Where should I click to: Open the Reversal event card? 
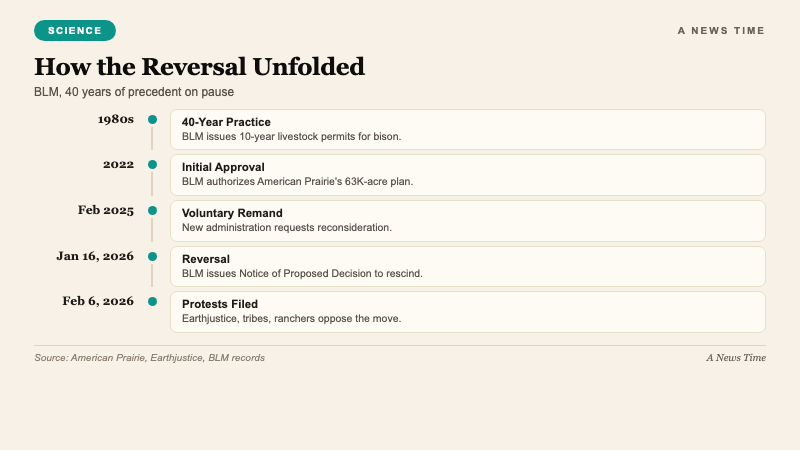[x=467, y=266]
